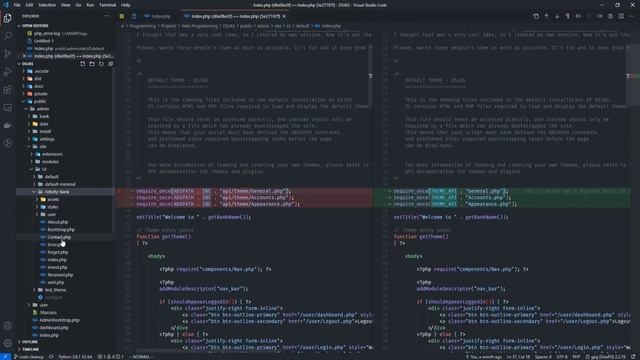Open the Extensions view
640x360 pixels.
tap(7, 90)
